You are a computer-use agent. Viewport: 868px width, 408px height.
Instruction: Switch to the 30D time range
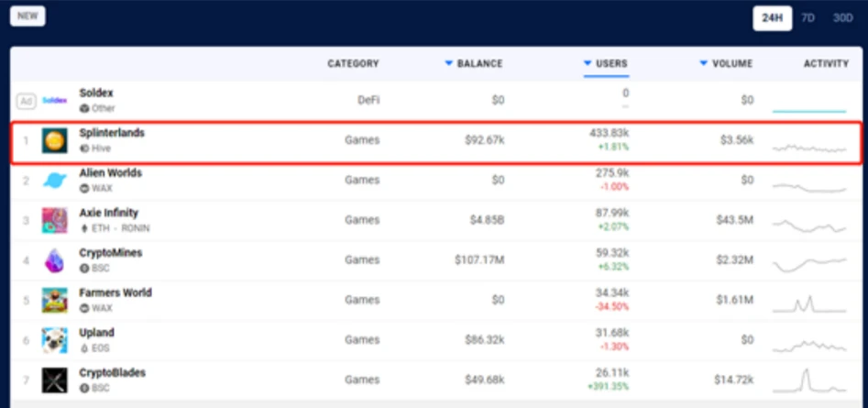click(843, 18)
